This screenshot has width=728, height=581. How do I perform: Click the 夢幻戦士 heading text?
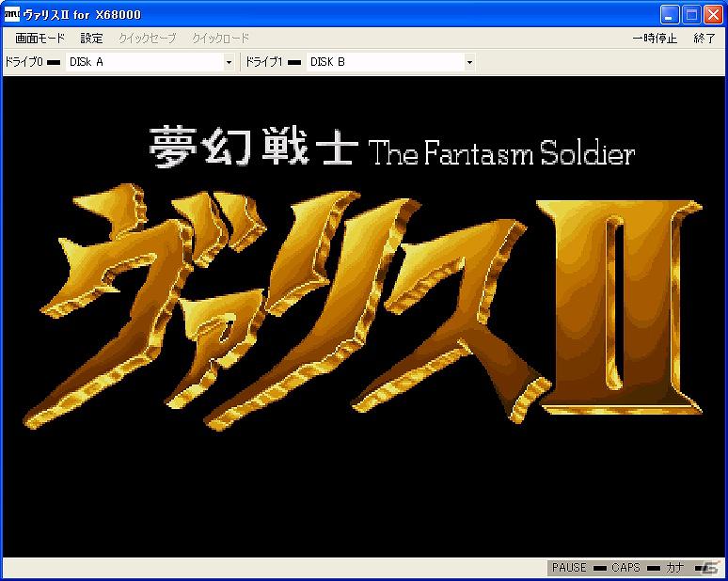[254, 147]
